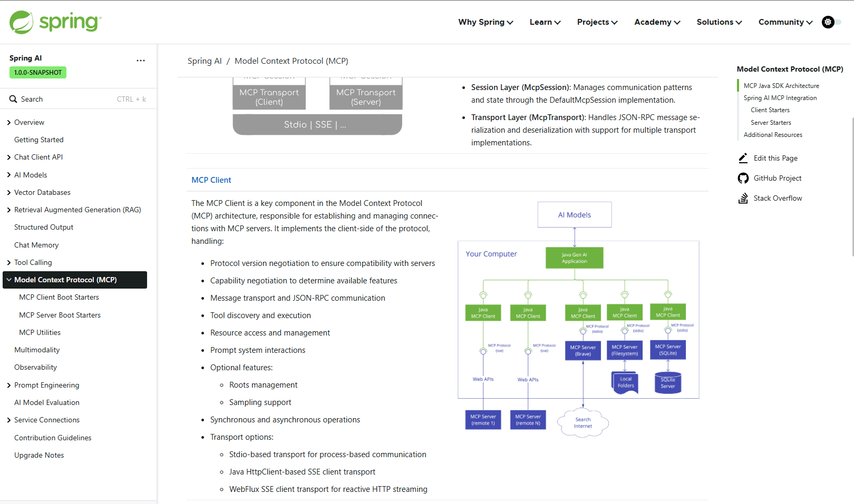Open Chat Memory page
Viewport: 854px width, 504px height.
pyautogui.click(x=36, y=245)
